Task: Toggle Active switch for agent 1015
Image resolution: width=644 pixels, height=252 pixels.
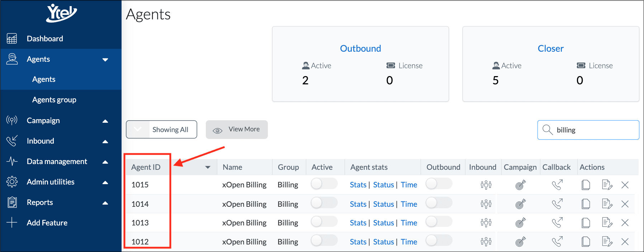Action: tap(324, 184)
